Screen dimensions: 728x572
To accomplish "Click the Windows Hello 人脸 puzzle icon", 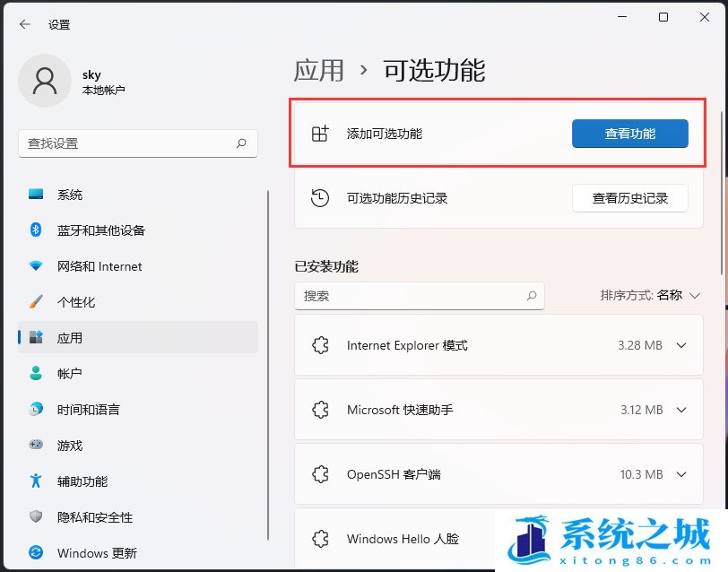I will coord(320,539).
